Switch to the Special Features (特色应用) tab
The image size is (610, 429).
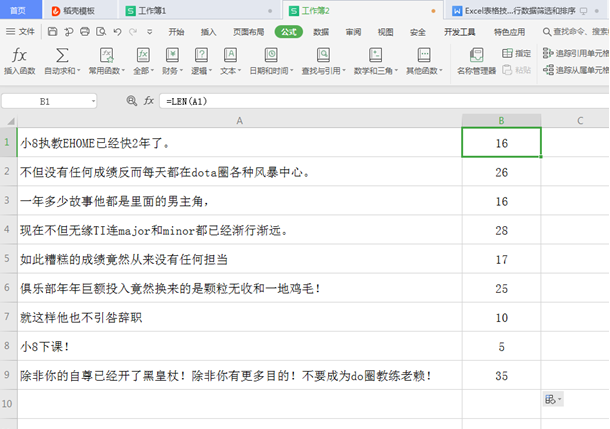pos(509,32)
